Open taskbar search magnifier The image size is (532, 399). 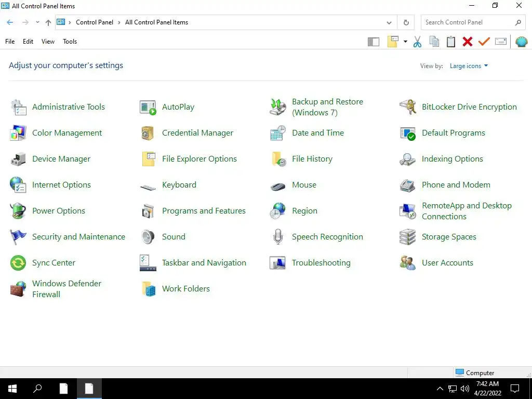click(37, 389)
